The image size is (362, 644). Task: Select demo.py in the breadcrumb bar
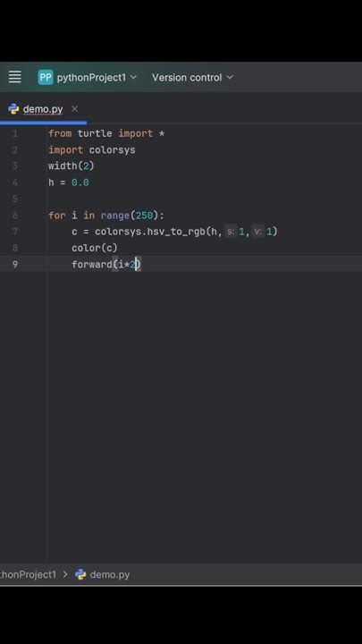tap(110, 574)
